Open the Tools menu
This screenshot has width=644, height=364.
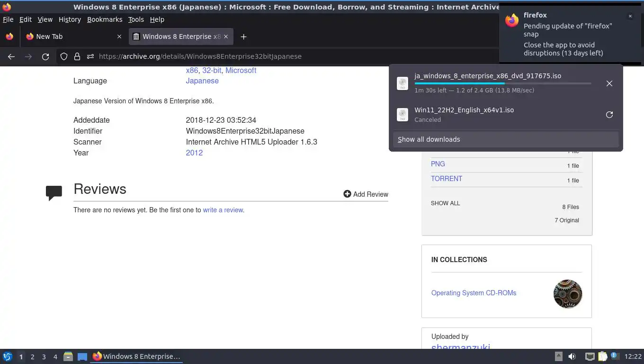point(136,19)
